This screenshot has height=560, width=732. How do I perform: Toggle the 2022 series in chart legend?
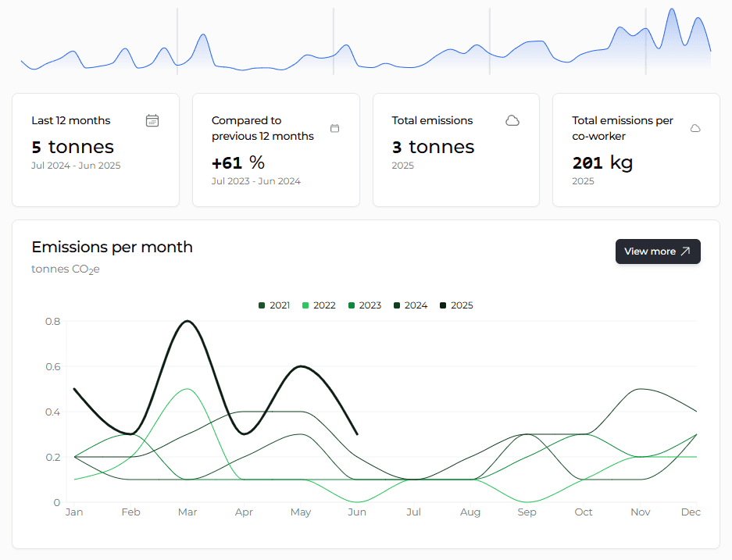tap(318, 305)
